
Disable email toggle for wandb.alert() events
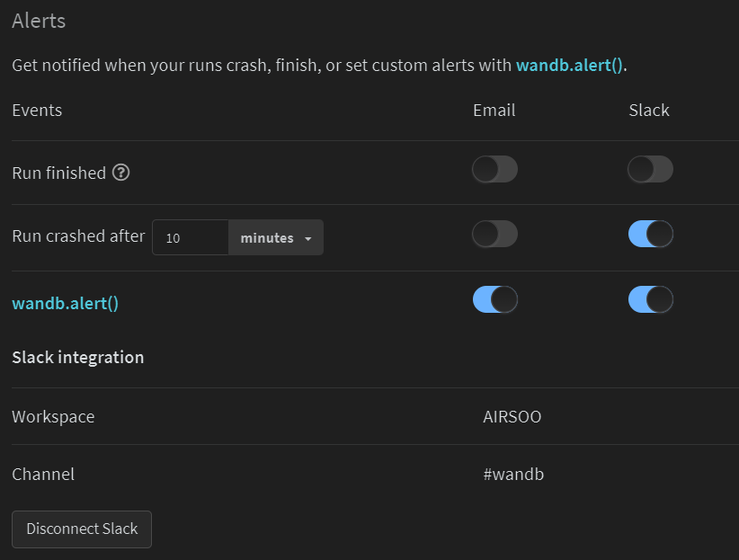[494, 300]
